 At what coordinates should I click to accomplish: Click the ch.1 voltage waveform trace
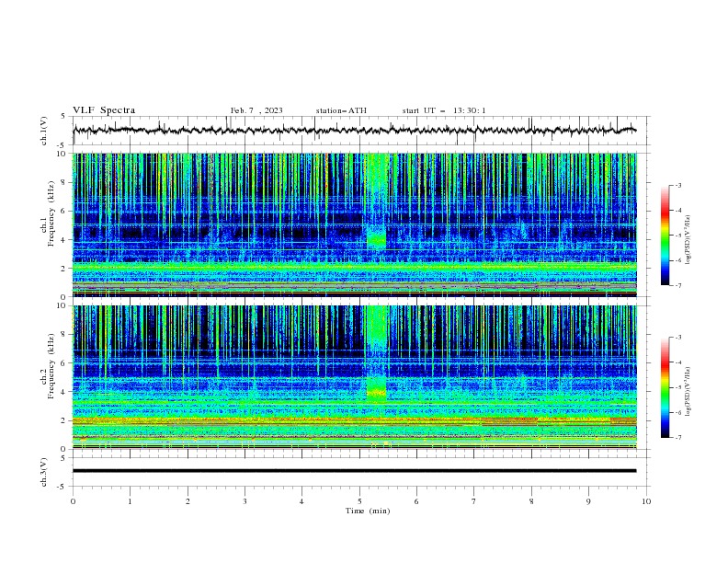pos(354,131)
